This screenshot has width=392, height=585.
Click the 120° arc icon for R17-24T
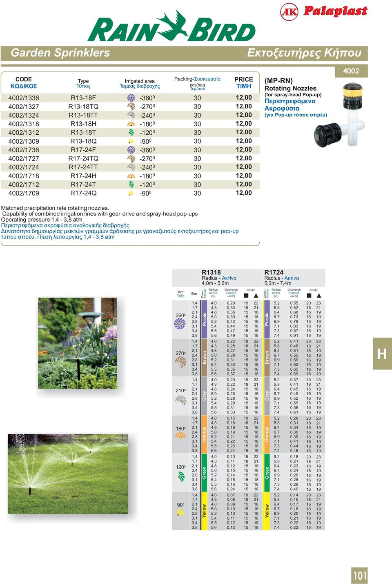[x=131, y=185]
